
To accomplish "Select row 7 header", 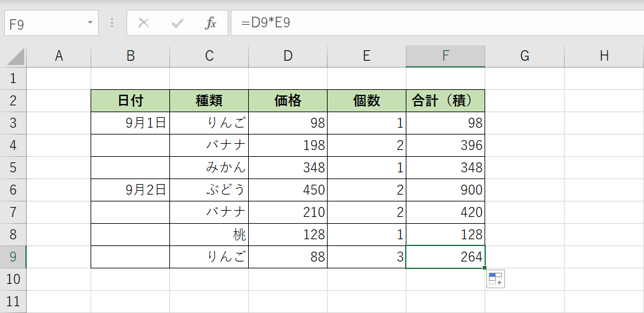I will [13, 213].
